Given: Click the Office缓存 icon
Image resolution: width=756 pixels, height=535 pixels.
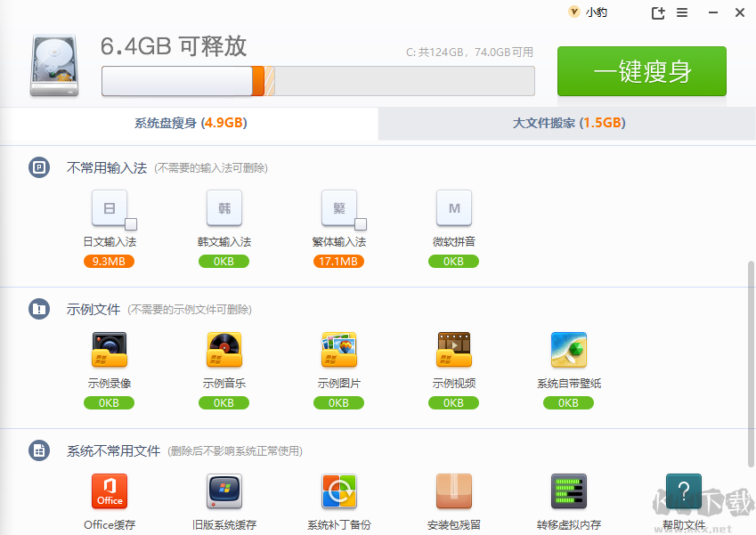Looking at the screenshot, I should coord(110,491).
